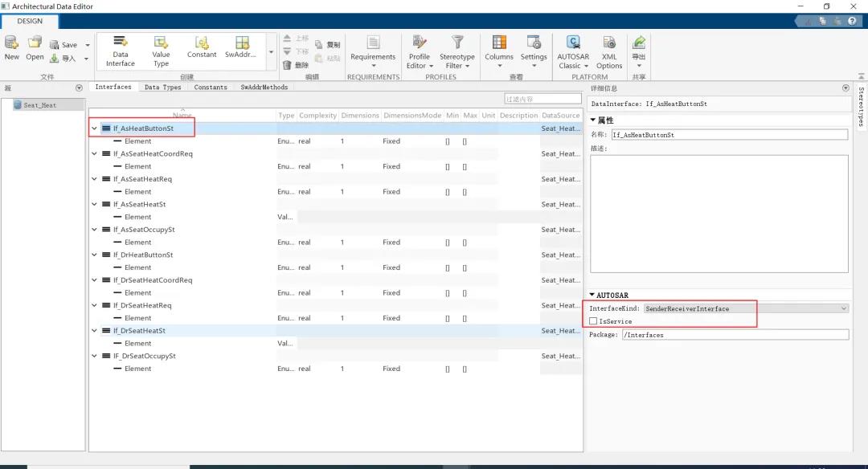Viewport: 868px width, 469px height.
Task: Collapse the If_AsHeatButtonSt interface row
Action: (95, 128)
